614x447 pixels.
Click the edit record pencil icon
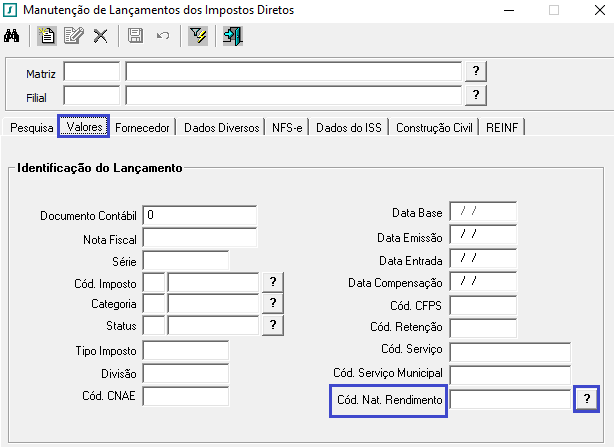point(73,36)
